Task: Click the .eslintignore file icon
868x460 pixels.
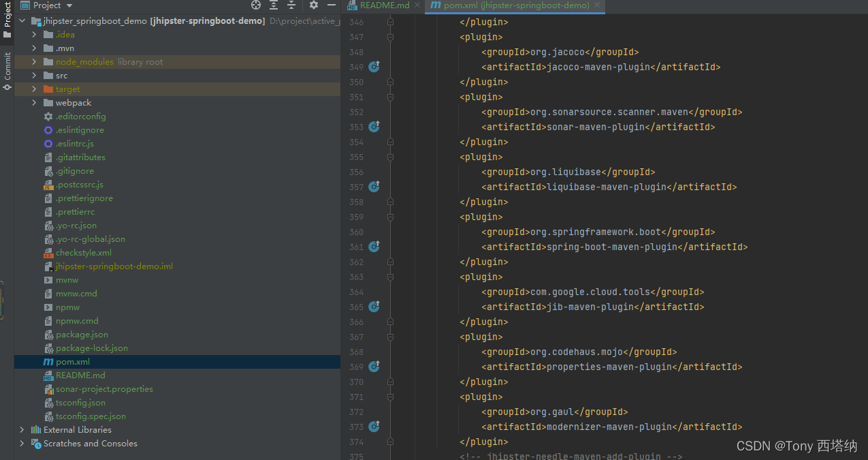Action: point(48,130)
